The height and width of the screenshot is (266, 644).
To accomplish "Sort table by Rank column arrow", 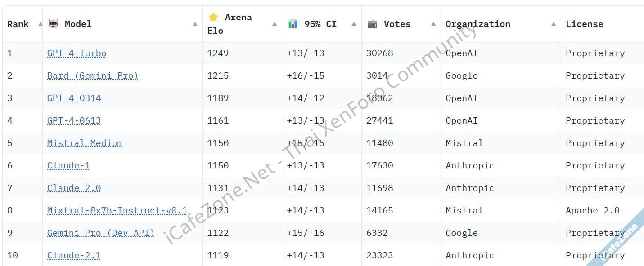I will pos(40,24).
